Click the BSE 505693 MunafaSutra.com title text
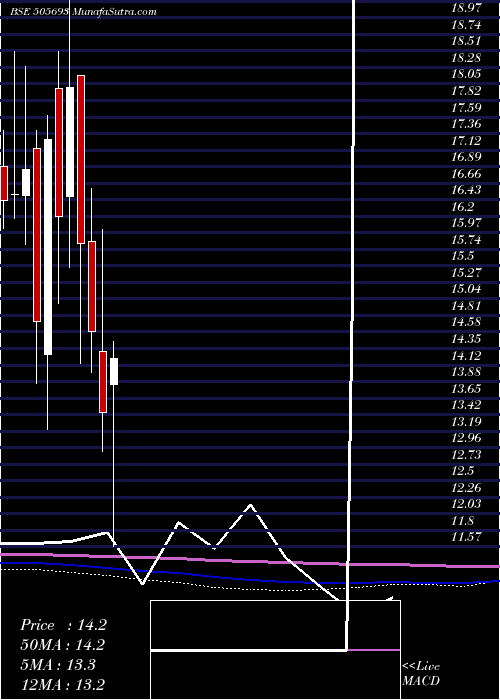The width and height of the screenshot is (500, 700). [83, 12]
